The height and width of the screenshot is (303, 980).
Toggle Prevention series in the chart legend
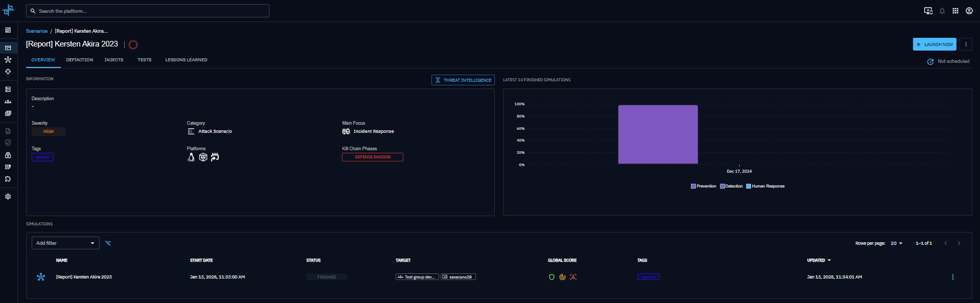703,187
